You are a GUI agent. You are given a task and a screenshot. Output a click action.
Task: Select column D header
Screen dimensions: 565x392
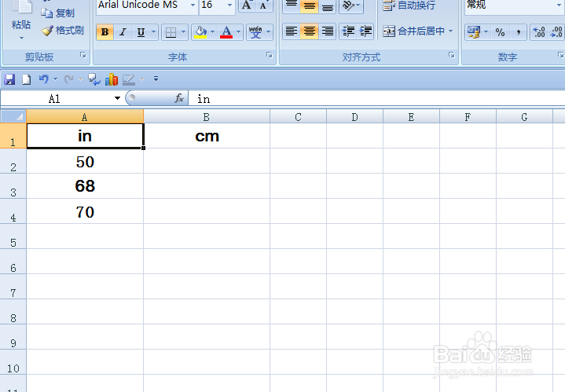point(354,117)
